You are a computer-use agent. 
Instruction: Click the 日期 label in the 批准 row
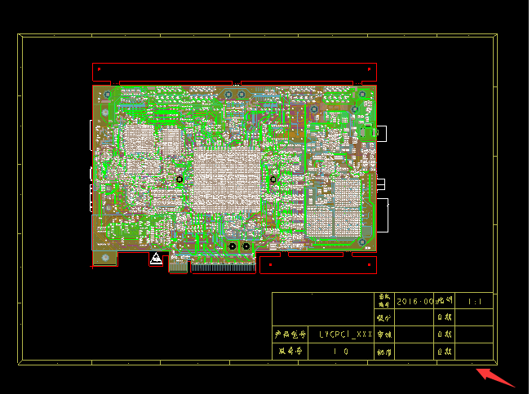pos(445,352)
